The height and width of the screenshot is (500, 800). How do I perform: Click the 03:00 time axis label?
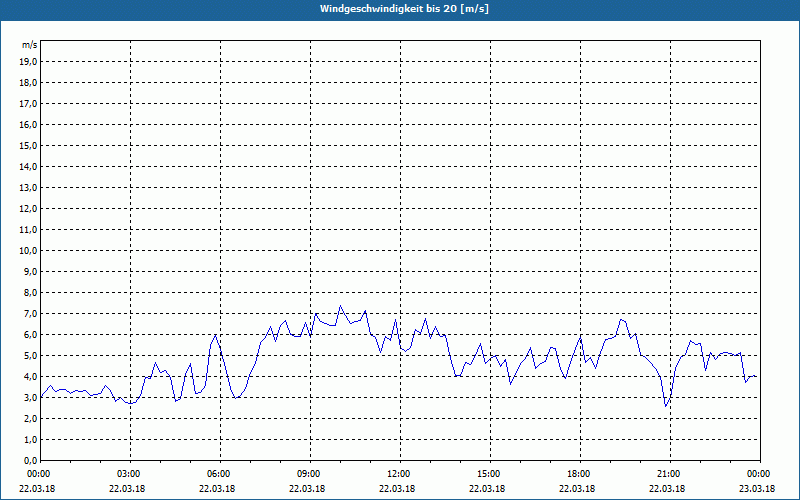[130, 474]
